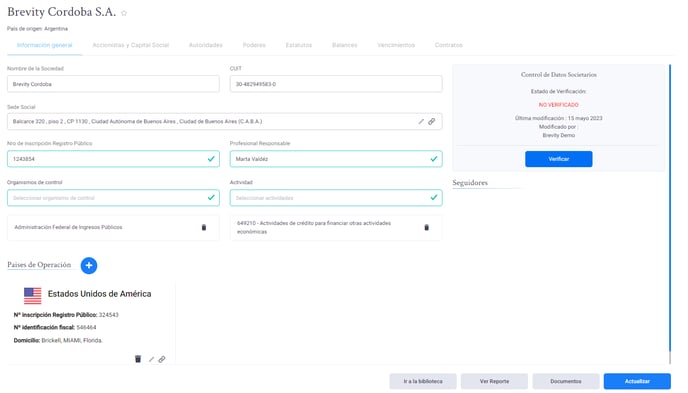Click the Verificar button

[x=559, y=159]
